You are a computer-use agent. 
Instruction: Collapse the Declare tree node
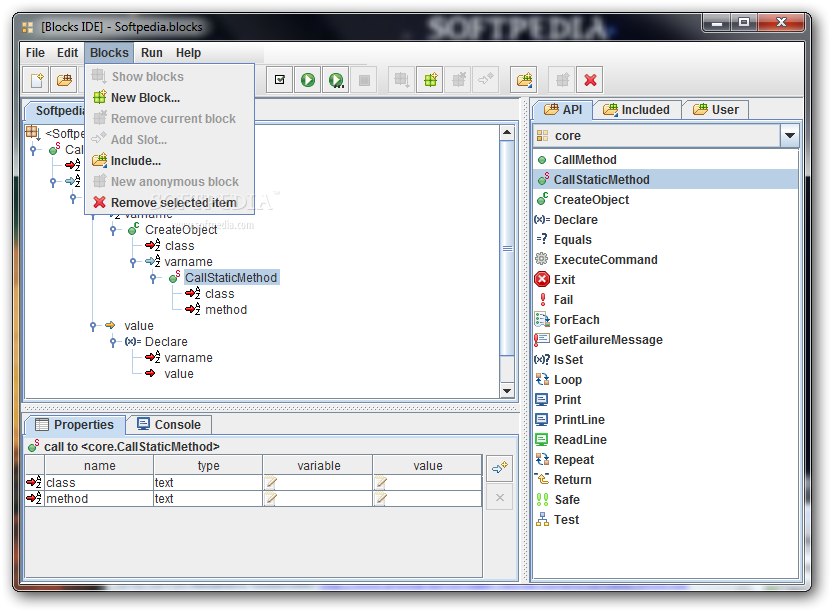112,342
